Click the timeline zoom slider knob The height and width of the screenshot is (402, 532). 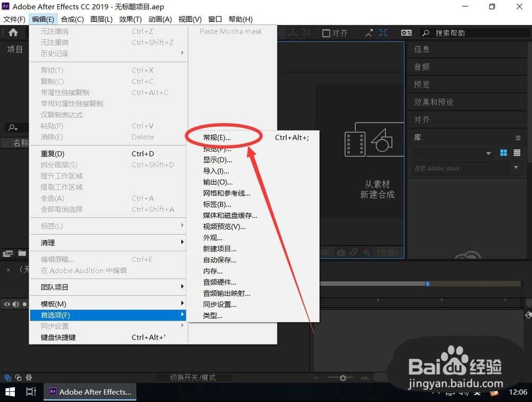pyautogui.click(x=343, y=378)
